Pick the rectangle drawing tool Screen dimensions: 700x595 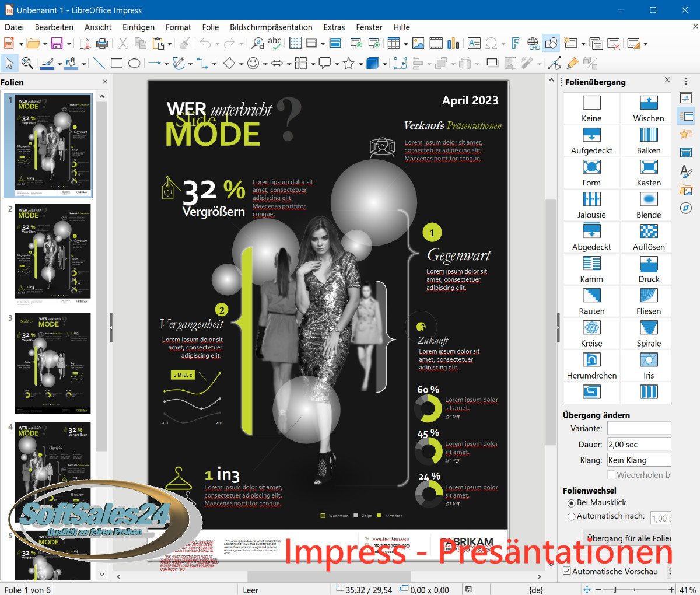[x=117, y=63]
